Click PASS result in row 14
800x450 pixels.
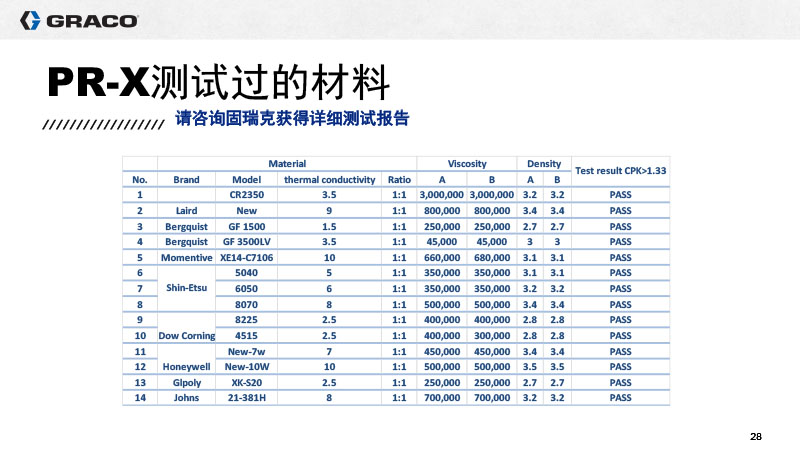620,398
